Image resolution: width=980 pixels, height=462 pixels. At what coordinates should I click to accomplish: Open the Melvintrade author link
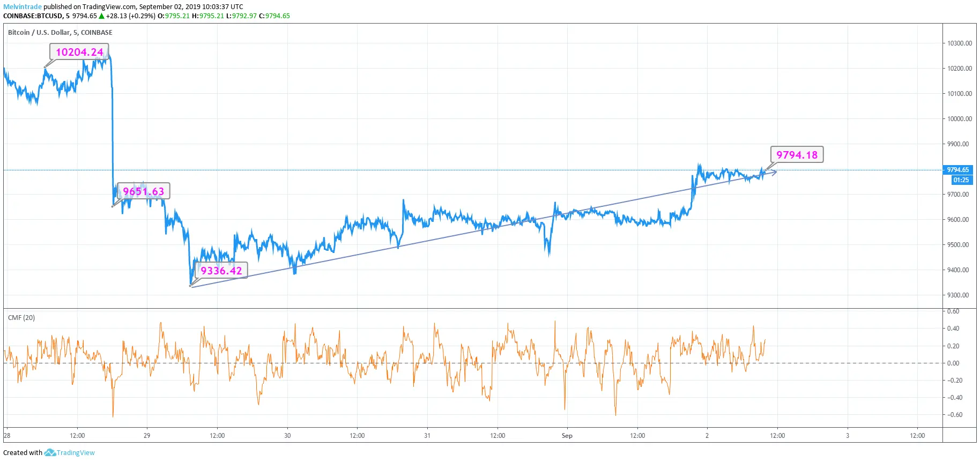pyautogui.click(x=23, y=7)
